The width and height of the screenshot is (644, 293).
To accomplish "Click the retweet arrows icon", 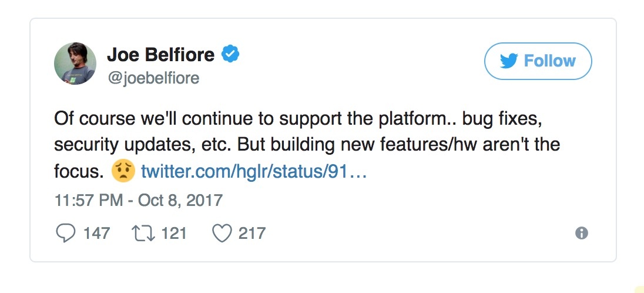I will coord(143,234).
